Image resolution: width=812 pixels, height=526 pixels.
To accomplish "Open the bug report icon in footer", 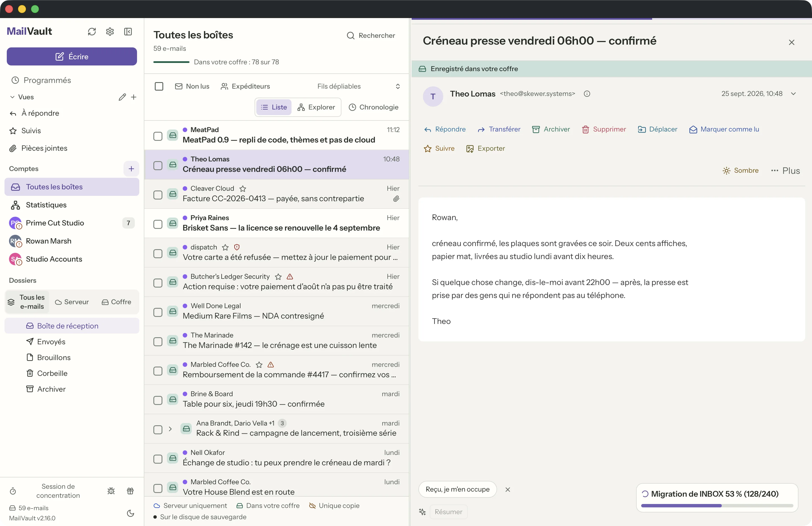I will point(111,491).
